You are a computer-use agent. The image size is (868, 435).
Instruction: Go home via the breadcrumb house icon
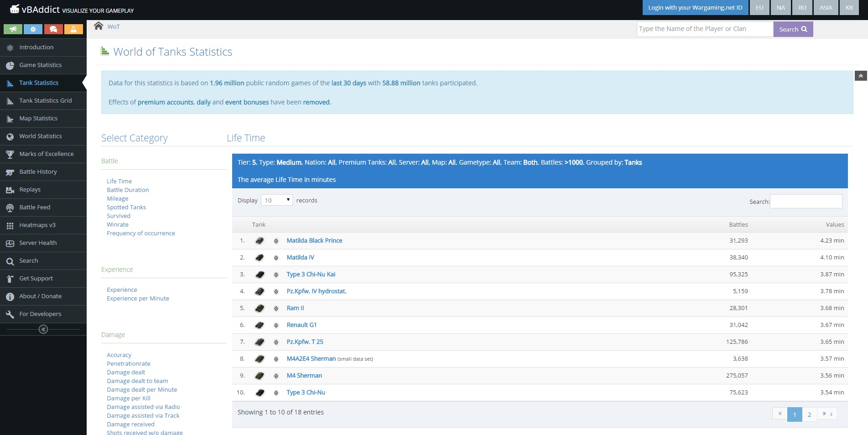[99, 26]
